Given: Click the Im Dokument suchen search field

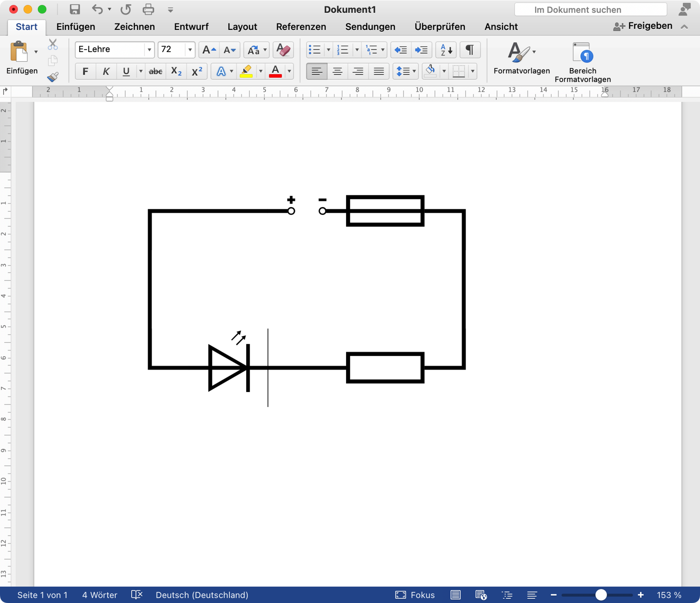Looking at the screenshot, I should (x=591, y=9).
